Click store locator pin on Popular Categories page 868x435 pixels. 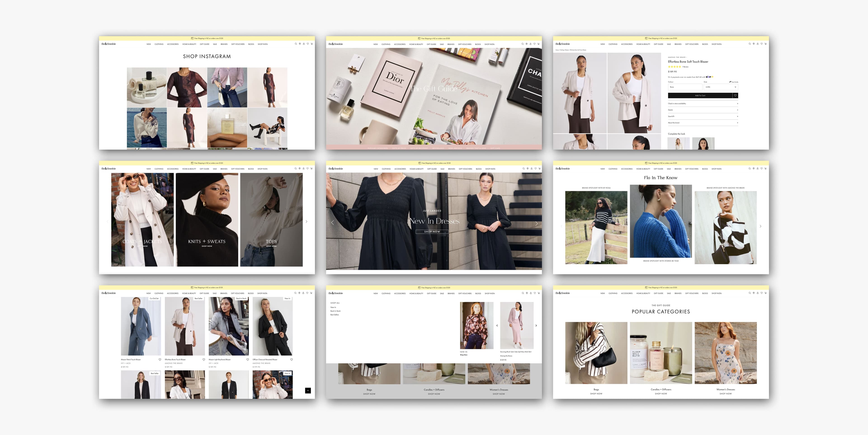pos(754,293)
